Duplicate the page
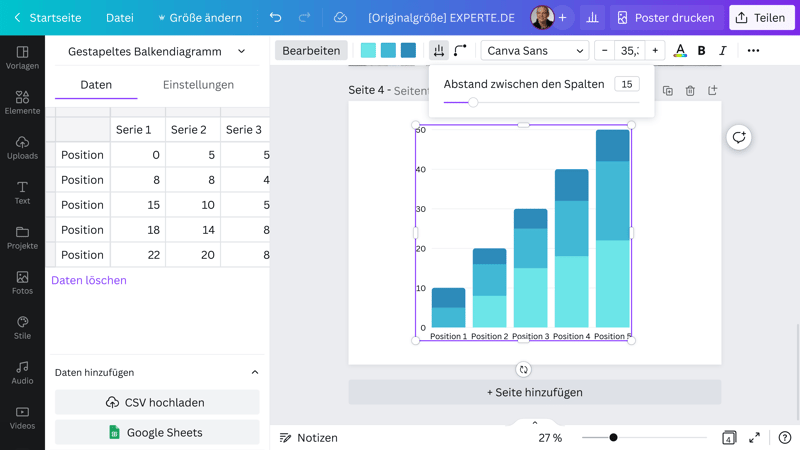This screenshot has height=450, width=800. pyautogui.click(x=668, y=91)
